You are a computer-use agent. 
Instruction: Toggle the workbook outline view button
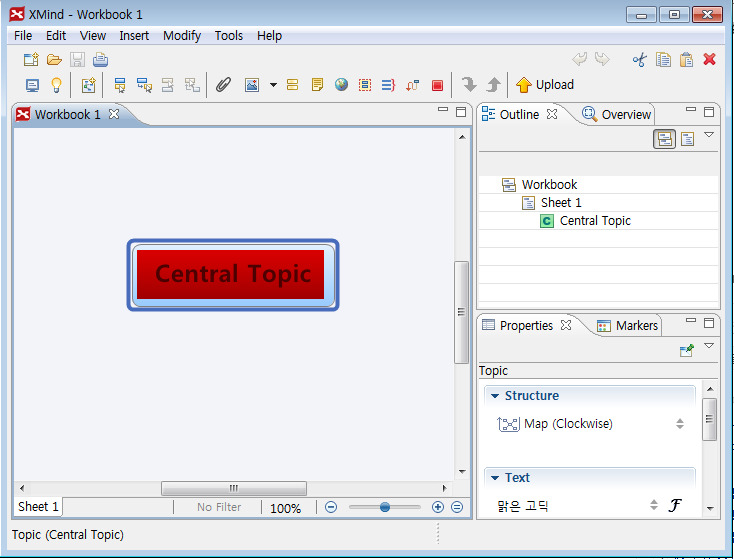(665, 139)
